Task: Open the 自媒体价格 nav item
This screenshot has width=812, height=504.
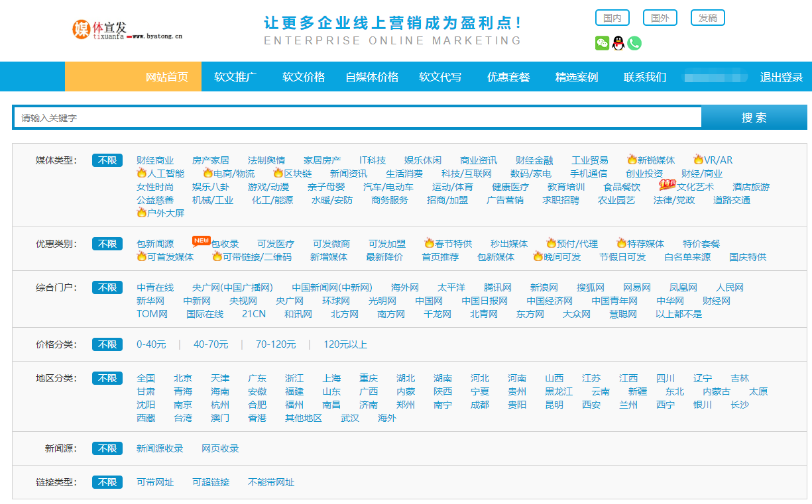Action: (372, 77)
